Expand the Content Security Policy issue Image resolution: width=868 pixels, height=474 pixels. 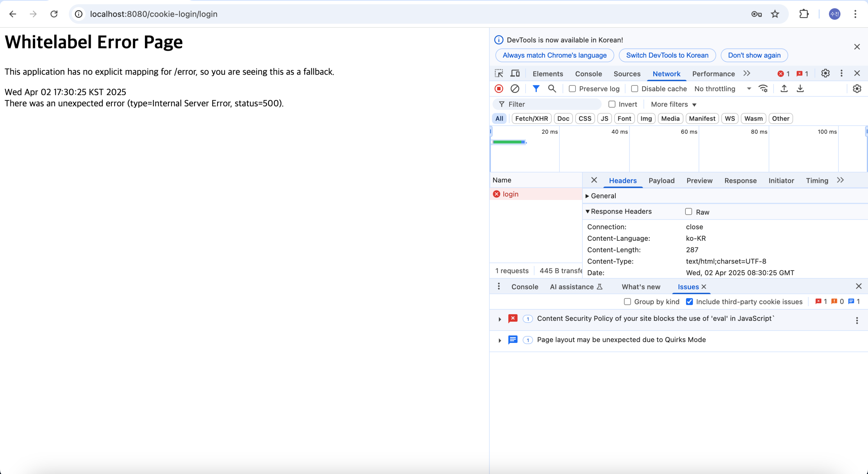pos(500,319)
